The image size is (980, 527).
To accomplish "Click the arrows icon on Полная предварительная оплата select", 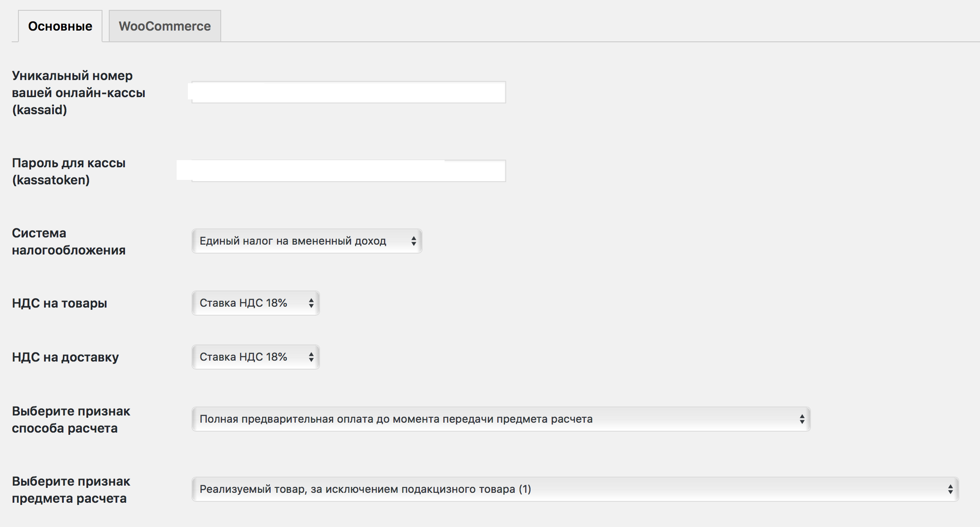I will point(802,419).
